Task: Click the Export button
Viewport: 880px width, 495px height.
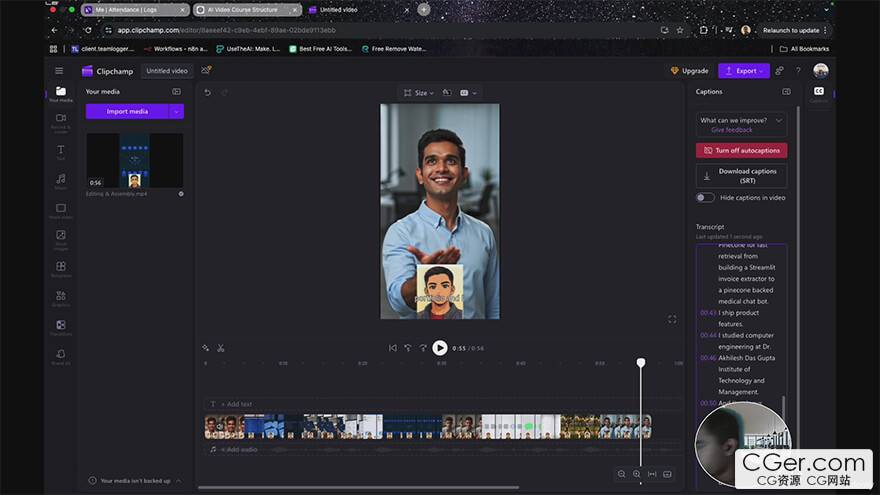Action: click(742, 71)
